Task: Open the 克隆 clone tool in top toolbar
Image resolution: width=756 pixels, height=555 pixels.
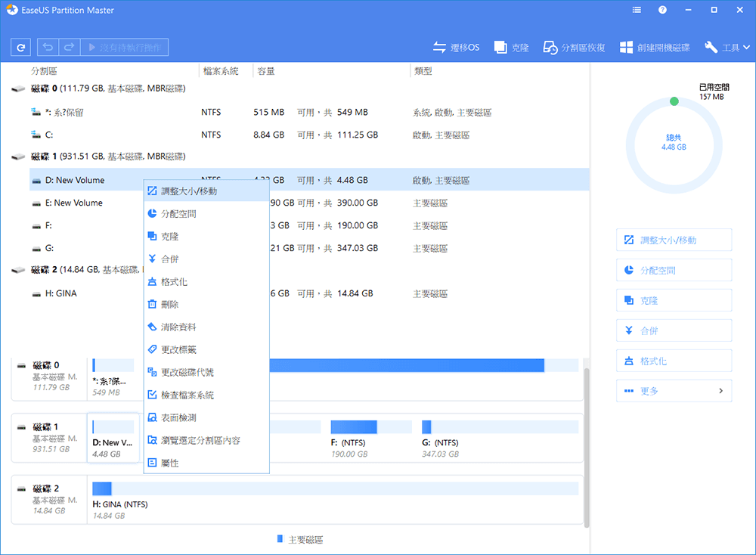Action: pos(512,47)
